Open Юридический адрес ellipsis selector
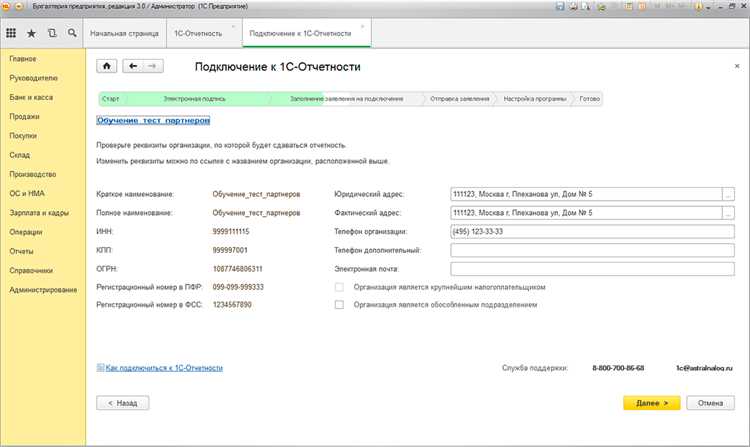 [x=728, y=194]
